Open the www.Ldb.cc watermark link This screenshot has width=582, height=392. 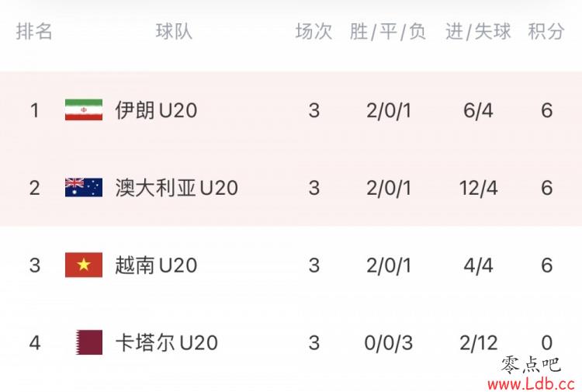531,383
